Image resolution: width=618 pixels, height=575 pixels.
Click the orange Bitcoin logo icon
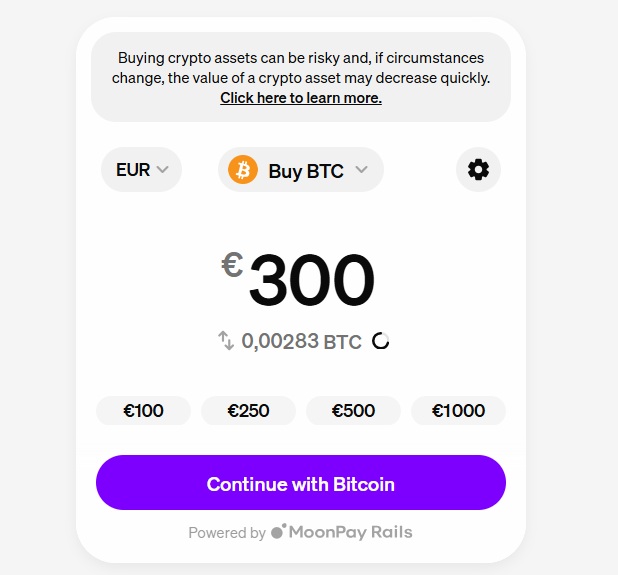(x=243, y=170)
